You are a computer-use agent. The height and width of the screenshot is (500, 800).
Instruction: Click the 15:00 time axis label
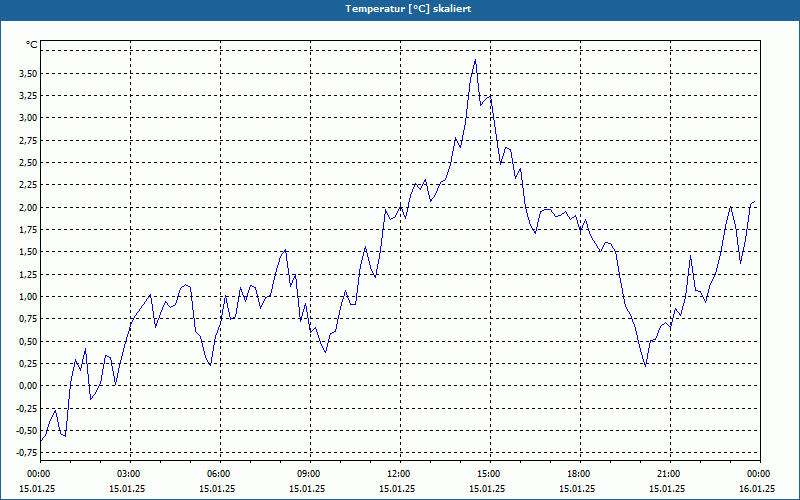click(490, 474)
